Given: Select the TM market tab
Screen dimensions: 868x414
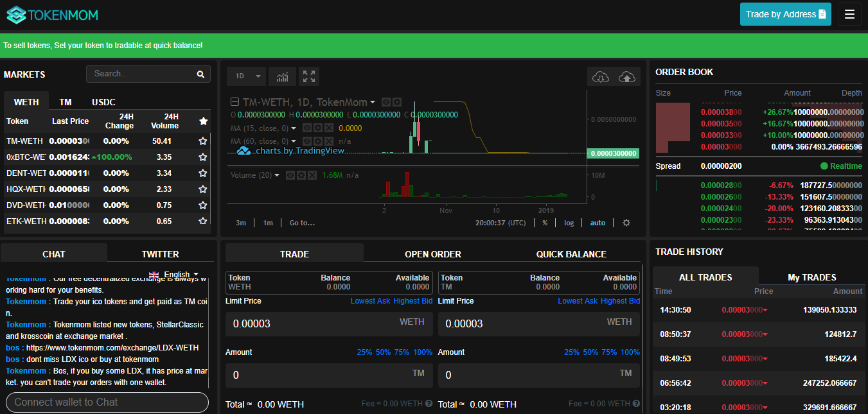Looking at the screenshot, I should [66, 102].
